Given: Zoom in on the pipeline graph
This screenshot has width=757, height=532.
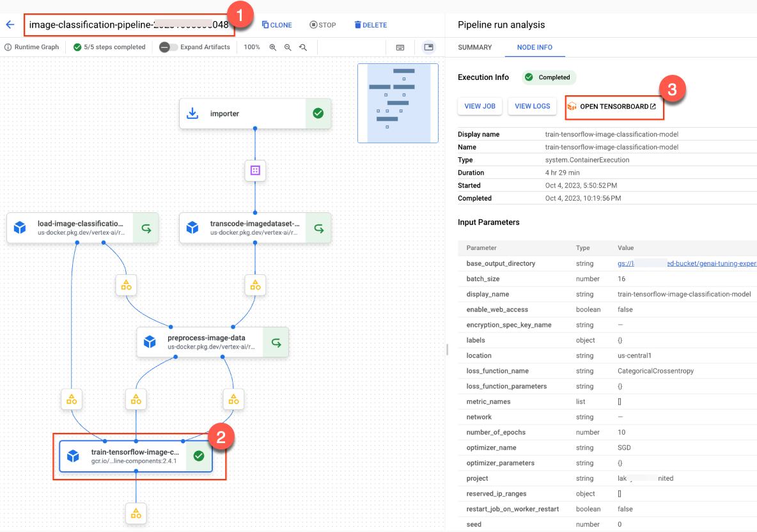Looking at the screenshot, I should (274, 47).
